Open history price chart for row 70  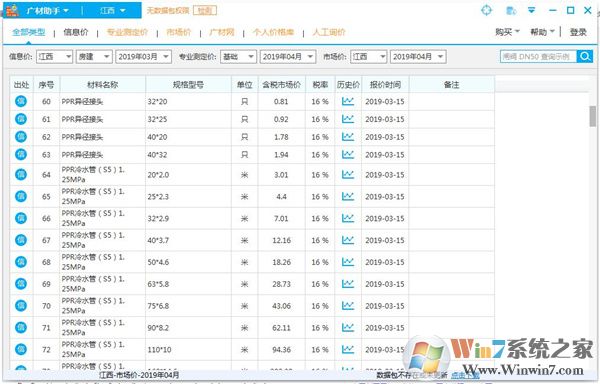point(348,305)
